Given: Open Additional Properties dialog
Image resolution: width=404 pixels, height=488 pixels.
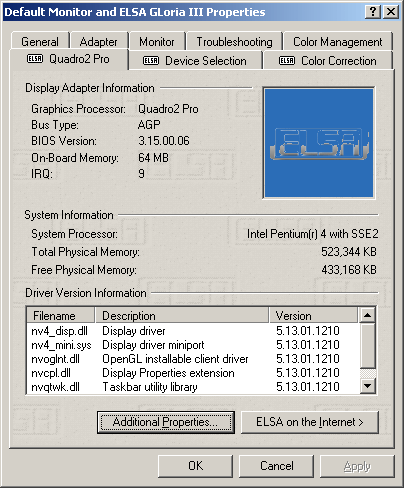Looking at the screenshot, I should 166,422.
